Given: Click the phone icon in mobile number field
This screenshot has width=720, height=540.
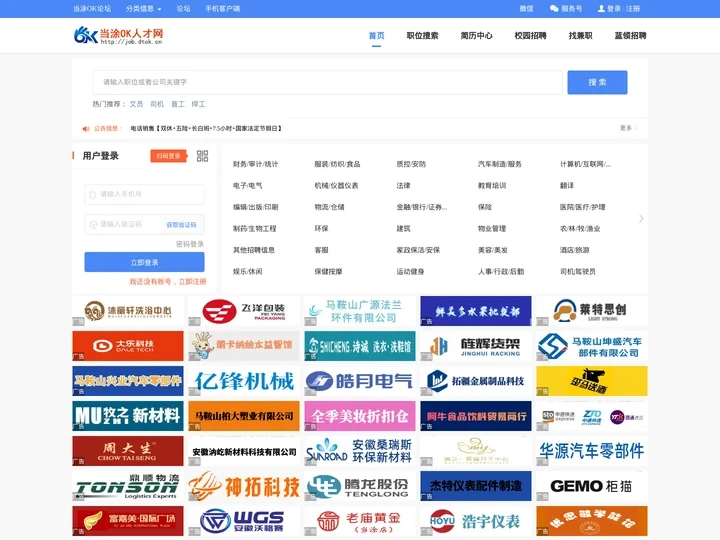Looking at the screenshot, I should coord(93,194).
